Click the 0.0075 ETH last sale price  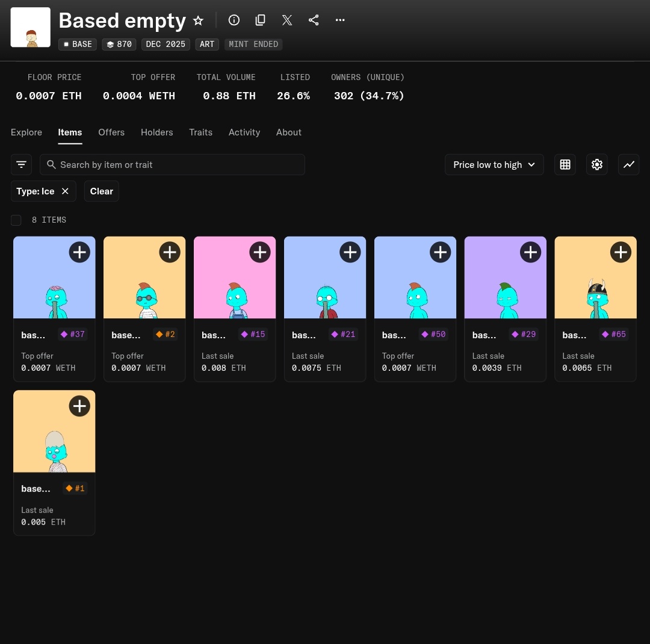pos(317,368)
